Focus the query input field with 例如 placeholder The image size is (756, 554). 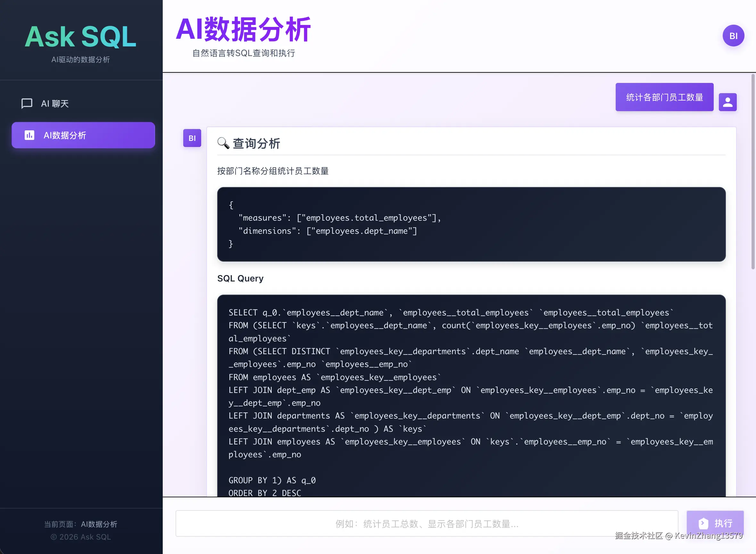tap(427, 523)
